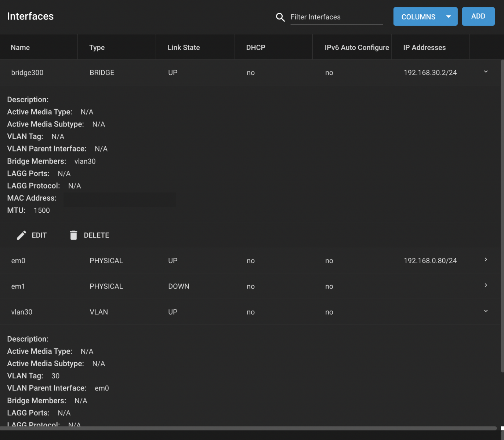The height and width of the screenshot is (440, 504).
Task: Click the MTU value 1500
Action: click(42, 210)
